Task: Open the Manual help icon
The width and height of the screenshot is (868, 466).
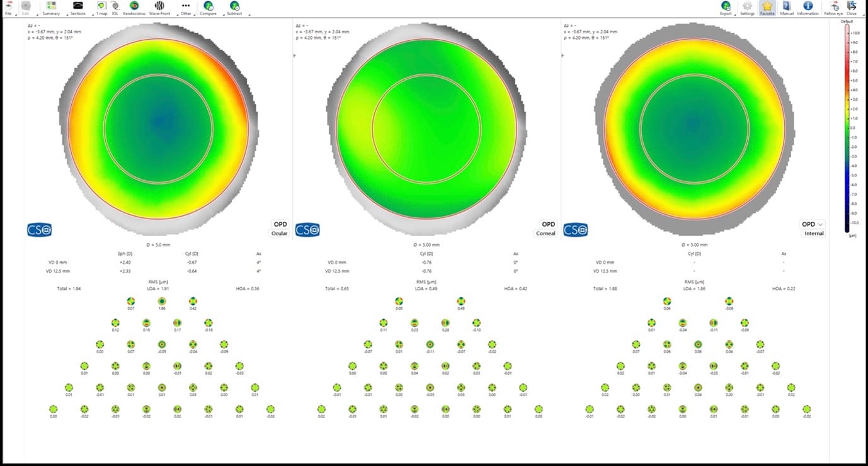Action: 787,8
